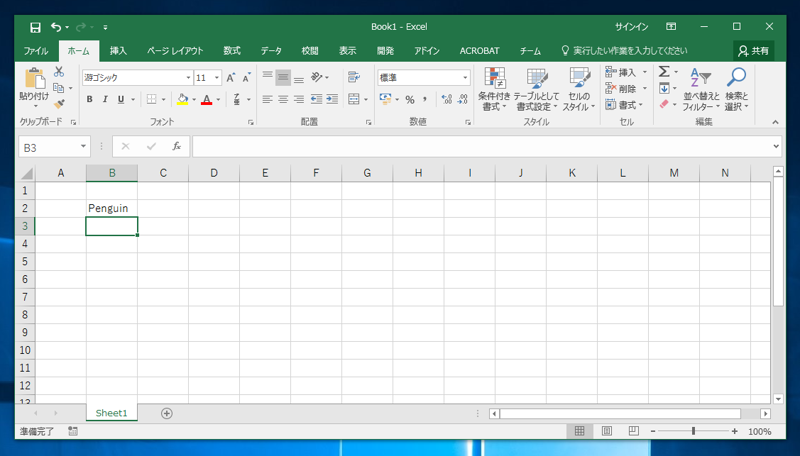Switch to the 挿入 ribbon tab
Image resolution: width=800 pixels, height=456 pixels.
point(118,50)
